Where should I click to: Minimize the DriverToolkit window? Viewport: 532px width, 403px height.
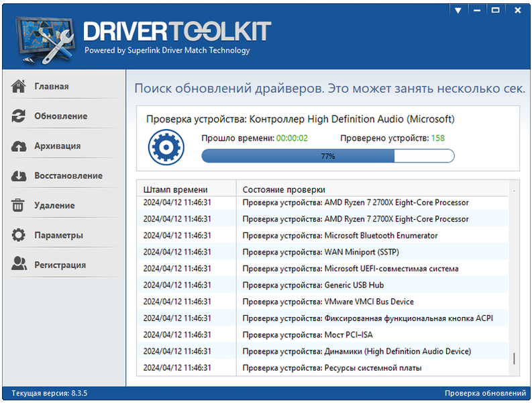(477, 11)
